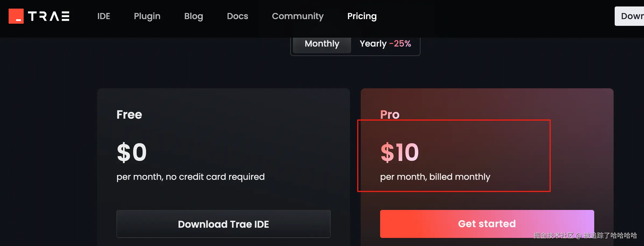Click the Download button in top-right header
Screen dimensions: 644x246
click(x=631, y=16)
